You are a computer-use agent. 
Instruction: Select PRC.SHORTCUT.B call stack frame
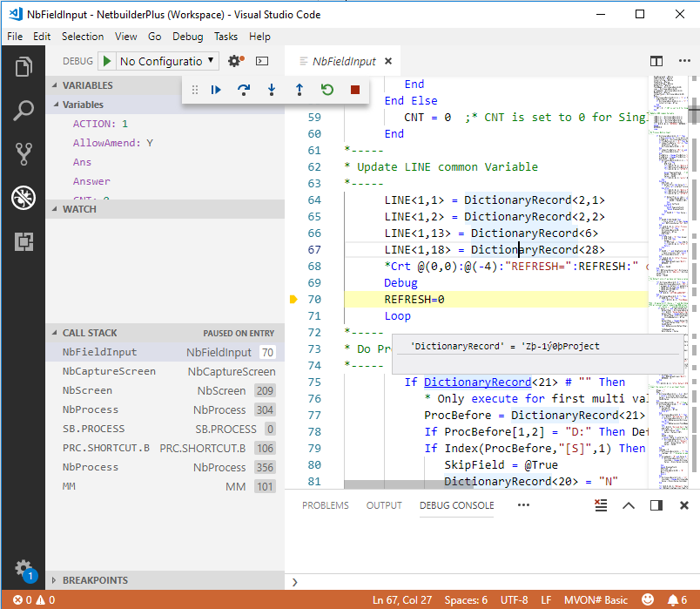(x=165, y=448)
